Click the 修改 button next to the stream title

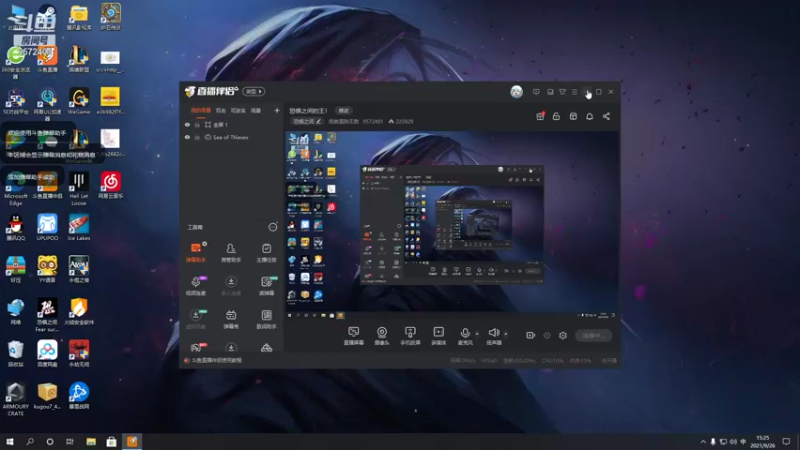click(x=343, y=111)
